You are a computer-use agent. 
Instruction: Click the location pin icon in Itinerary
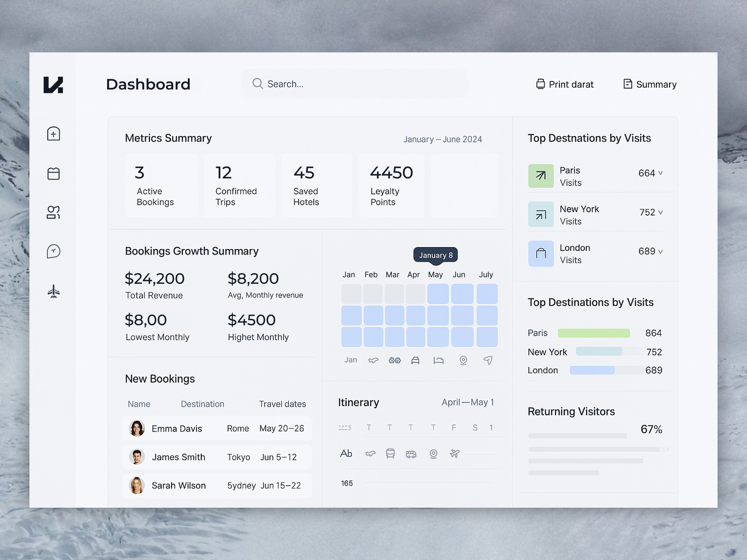pos(433,454)
